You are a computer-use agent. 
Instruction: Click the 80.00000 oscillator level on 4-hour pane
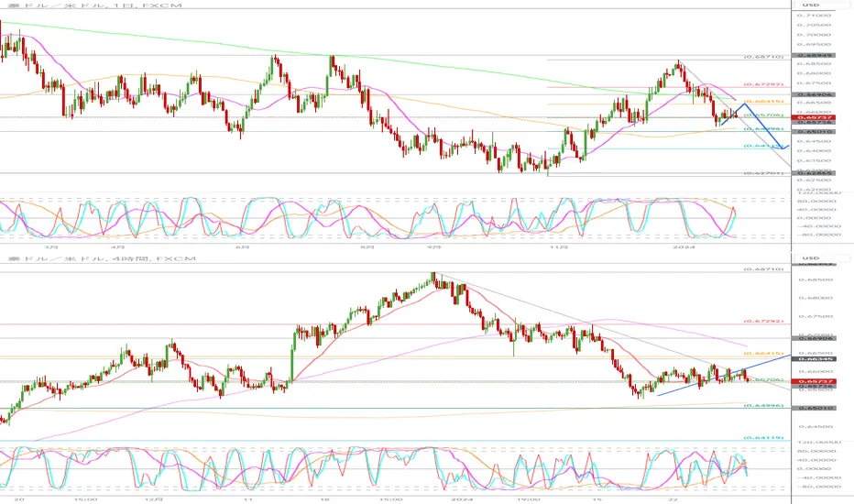click(816, 451)
